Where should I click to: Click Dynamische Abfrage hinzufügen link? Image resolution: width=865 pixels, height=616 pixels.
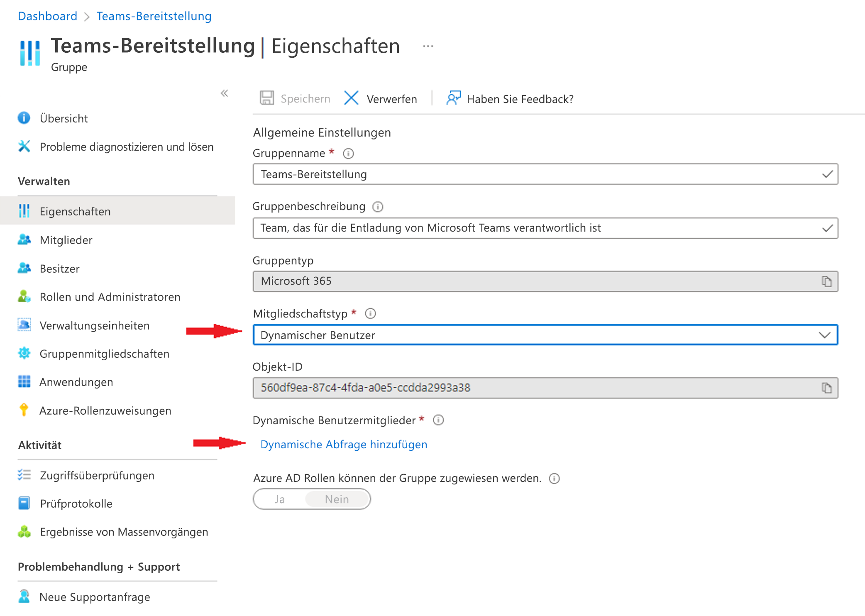(344, 445)
